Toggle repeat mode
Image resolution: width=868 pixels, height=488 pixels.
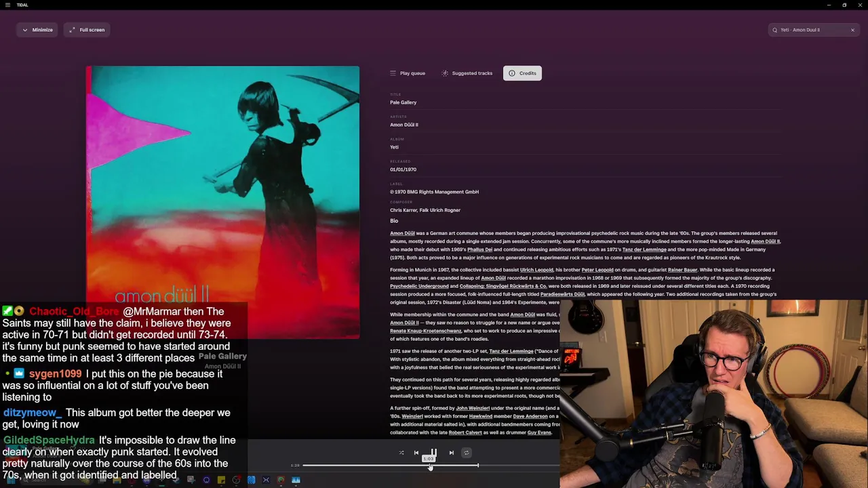(x=466, y=453)
